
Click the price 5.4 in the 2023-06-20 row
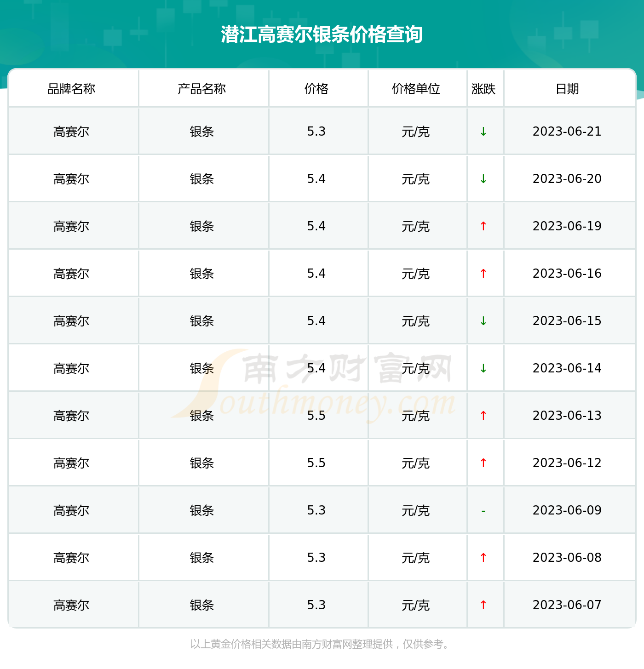(x=316, y=179)
